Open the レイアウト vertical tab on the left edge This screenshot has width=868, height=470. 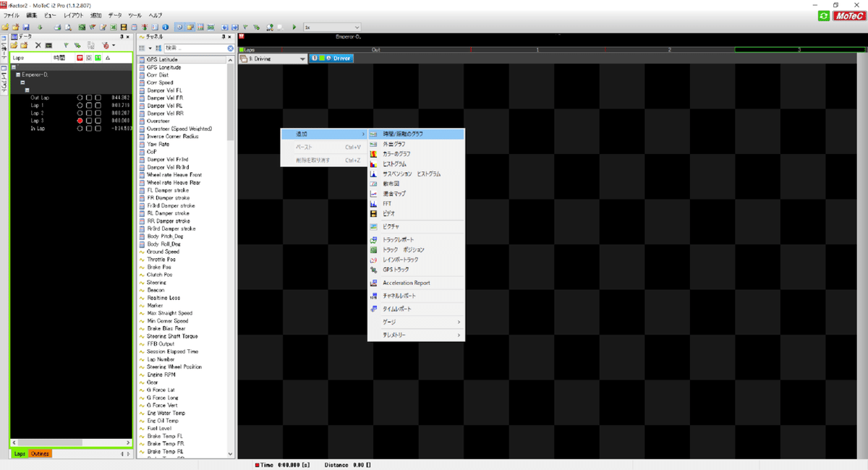[4, 82]
